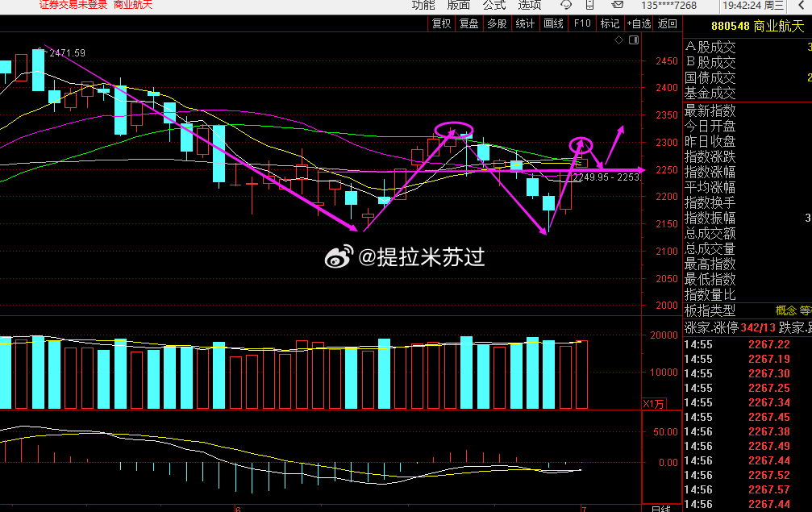This screenshot has width=812, height=512.
Task: Click the tick row with 2267.25
Action: click(747, 389)
